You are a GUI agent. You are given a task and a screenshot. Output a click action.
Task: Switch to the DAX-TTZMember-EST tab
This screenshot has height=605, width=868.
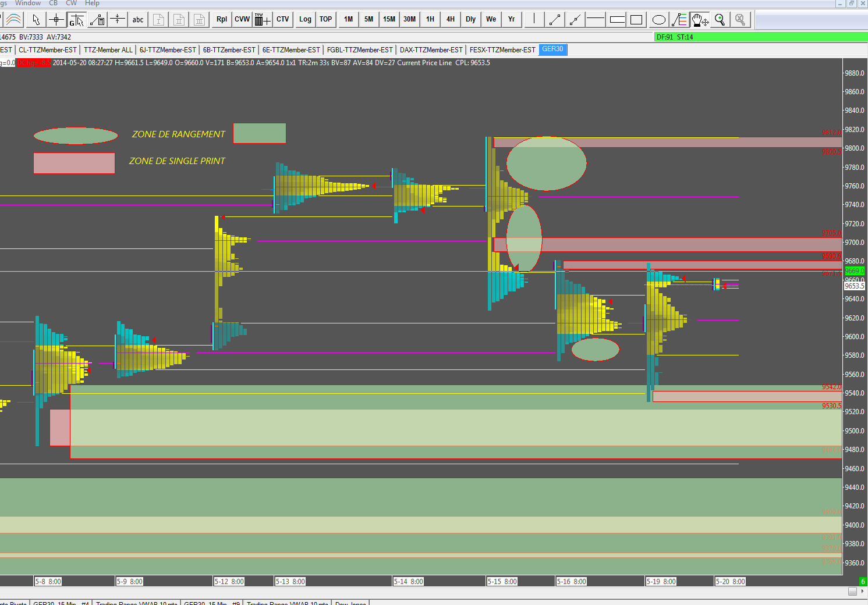[431, 50]
